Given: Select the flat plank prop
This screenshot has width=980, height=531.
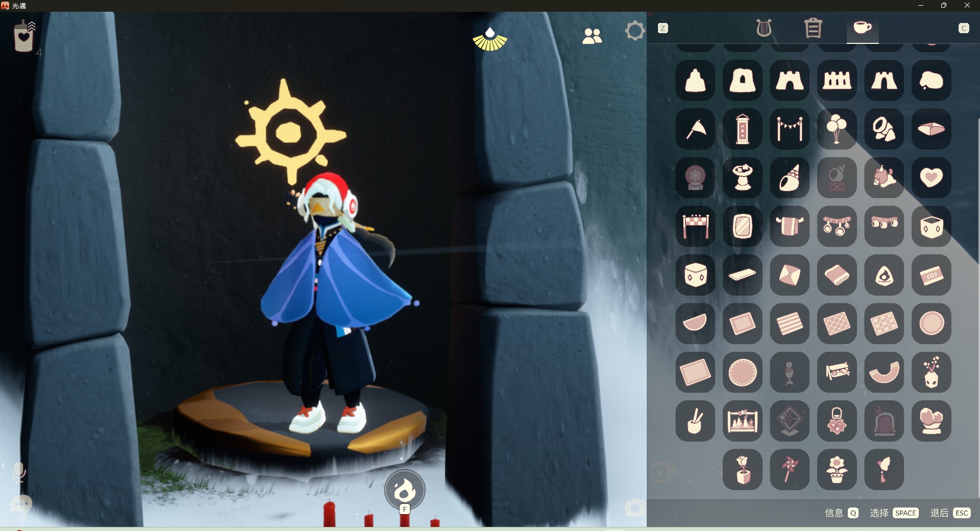Looking at the screenshot, I should click(743, 275).
